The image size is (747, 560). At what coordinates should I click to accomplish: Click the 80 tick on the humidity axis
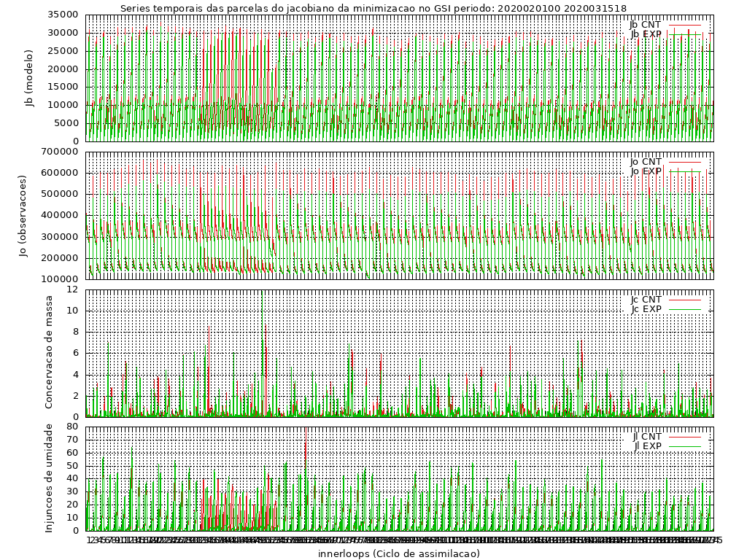[72, 427]
